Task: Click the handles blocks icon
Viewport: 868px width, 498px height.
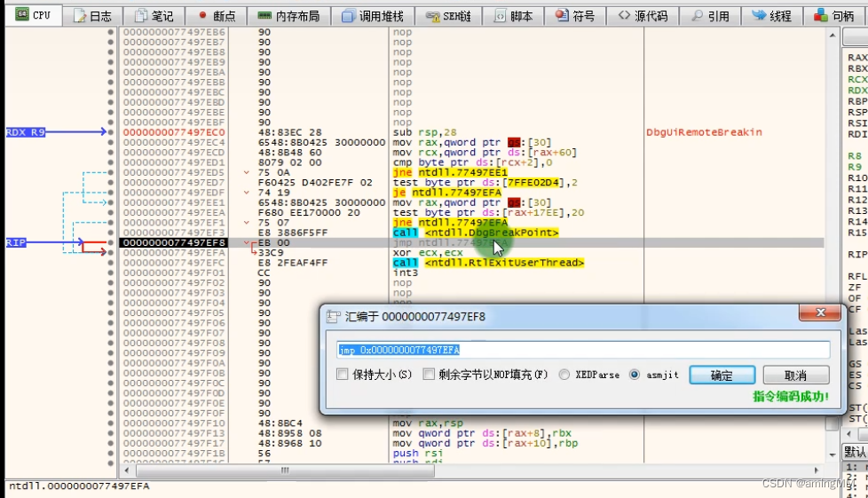Action: (820, 16)
